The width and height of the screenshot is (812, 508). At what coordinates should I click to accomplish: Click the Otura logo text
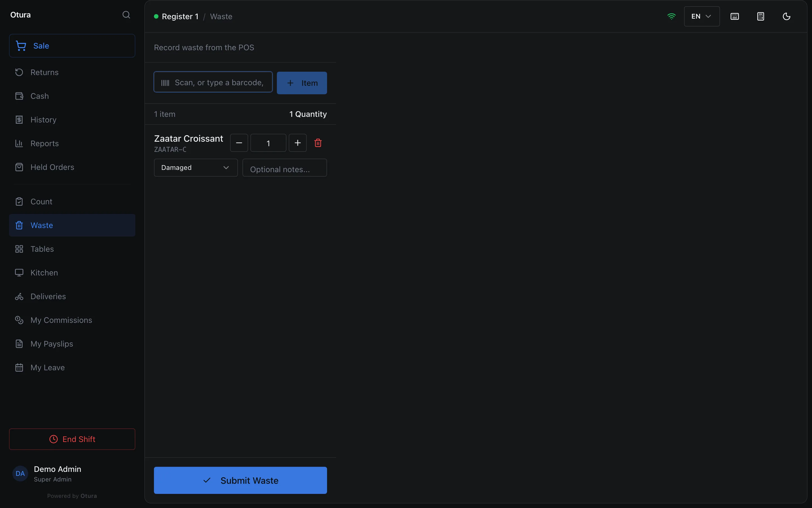pyautogui.click(x=21, y=15)
